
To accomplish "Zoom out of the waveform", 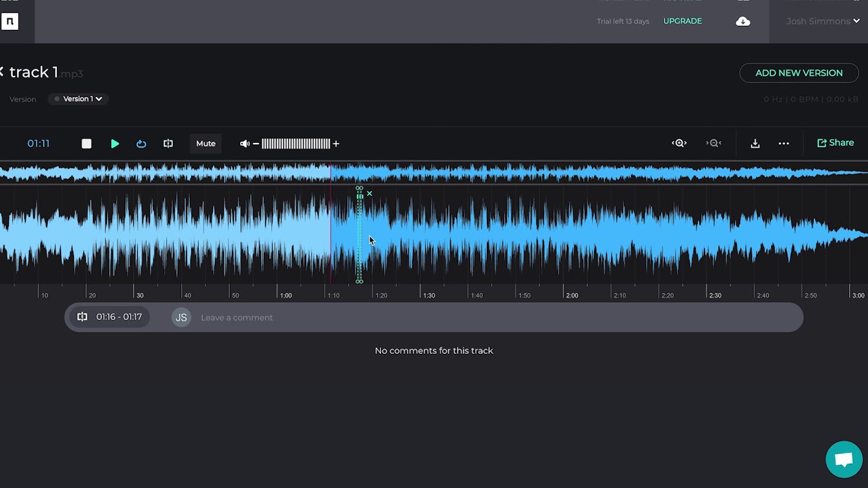I will (x=713, y=143).
